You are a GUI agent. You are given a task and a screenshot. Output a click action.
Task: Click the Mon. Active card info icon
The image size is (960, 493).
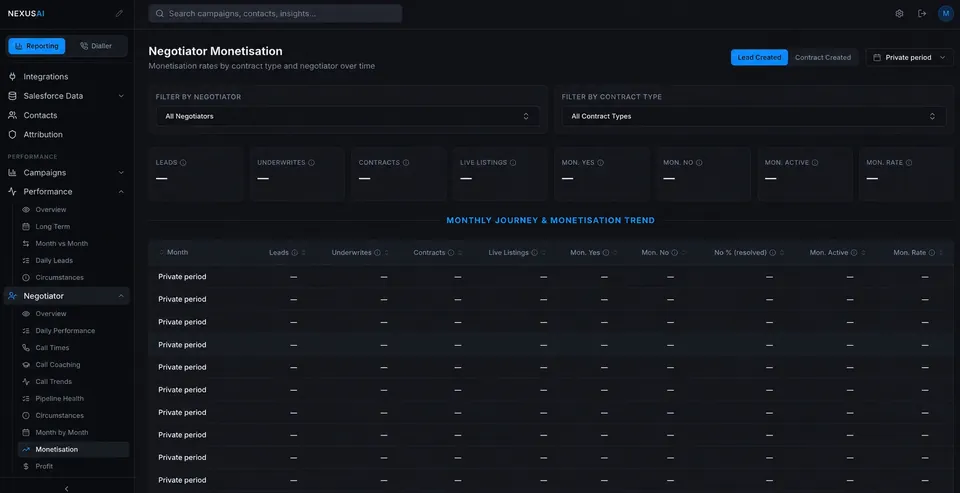point(815,163)
